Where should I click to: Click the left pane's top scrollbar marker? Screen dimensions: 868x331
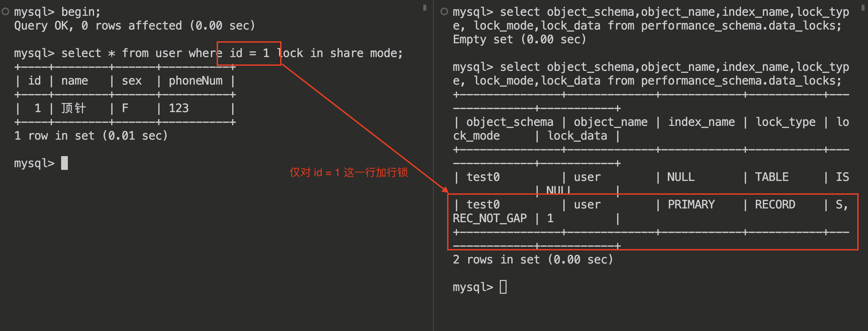[x=425, y=7]
